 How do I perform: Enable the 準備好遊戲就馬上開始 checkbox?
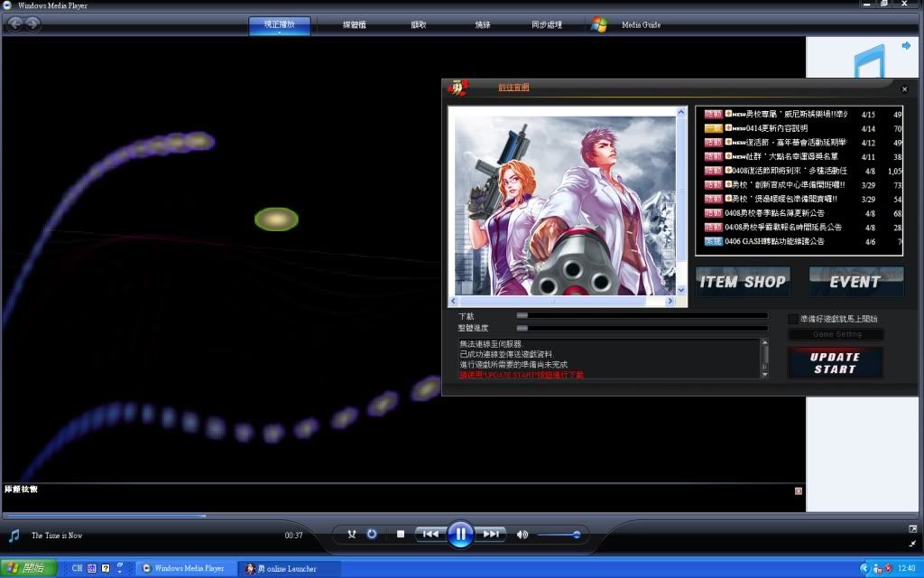pyautogui.click(x=792, y=319)
